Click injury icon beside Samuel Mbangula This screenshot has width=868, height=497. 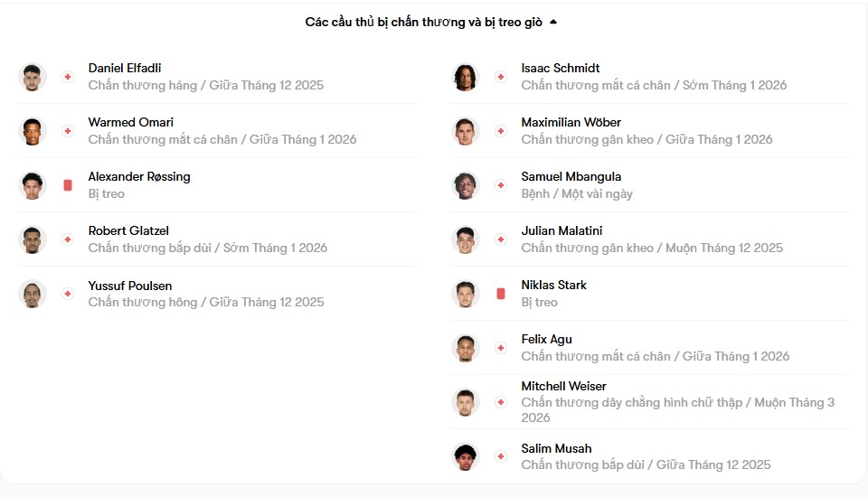[x=501, y=185]
